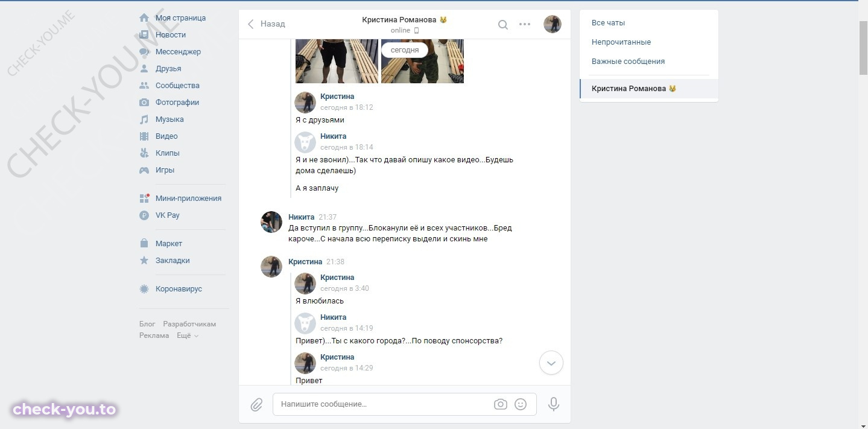Click Кристина's avatar beside 21:38 message
The image size is (868, 429).
click(x=271, y=267)
